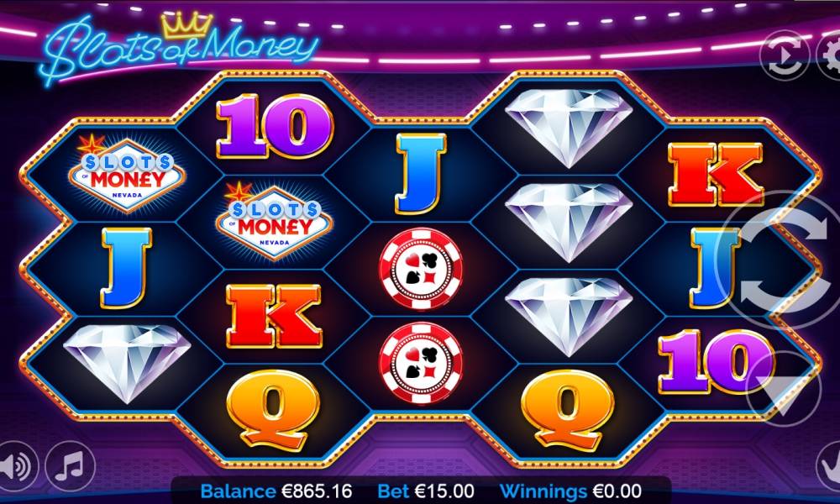Open the settings gear icon
Screen dimensions: 840x504
pyautogui.click(x=829, y=55)
